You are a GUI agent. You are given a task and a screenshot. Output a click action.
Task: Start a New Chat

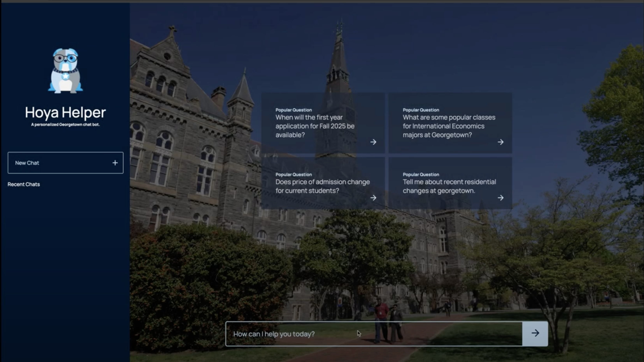click(66, 163)
